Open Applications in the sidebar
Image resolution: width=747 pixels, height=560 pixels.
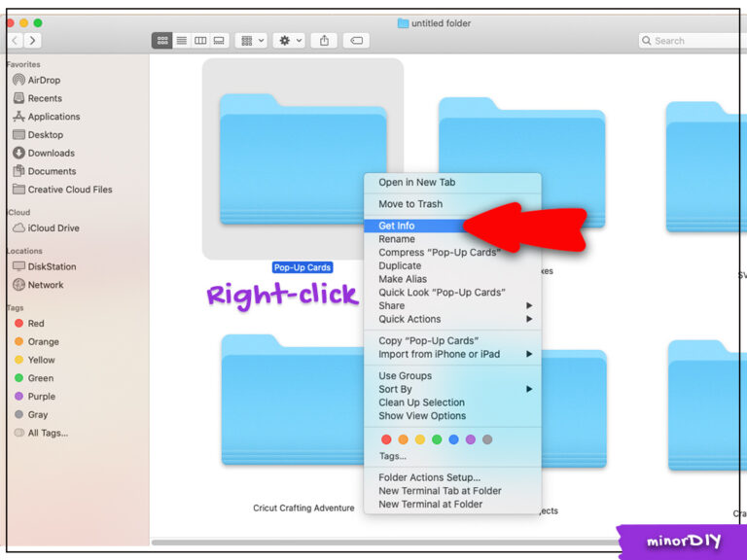coord(47,117)
